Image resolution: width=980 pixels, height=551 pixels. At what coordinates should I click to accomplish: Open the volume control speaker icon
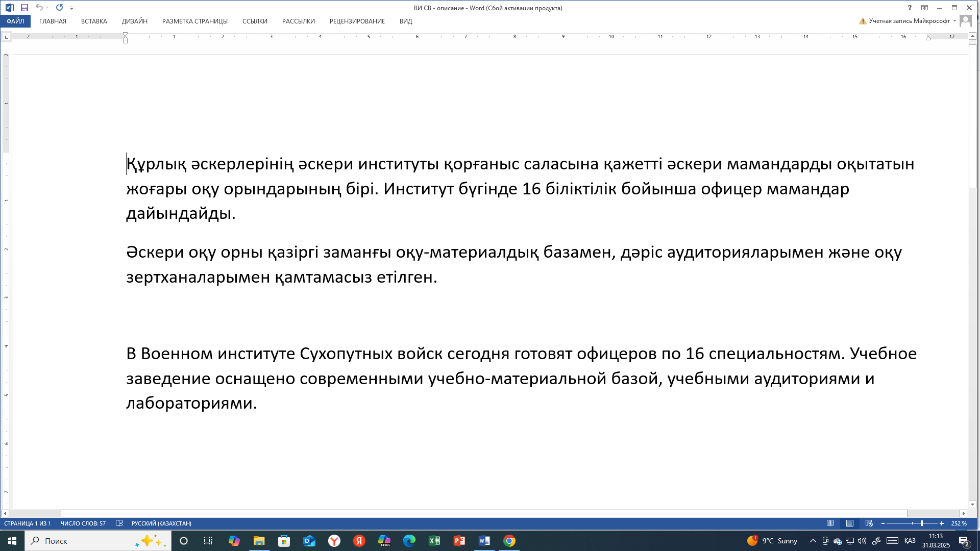click(x=862, y=541)
